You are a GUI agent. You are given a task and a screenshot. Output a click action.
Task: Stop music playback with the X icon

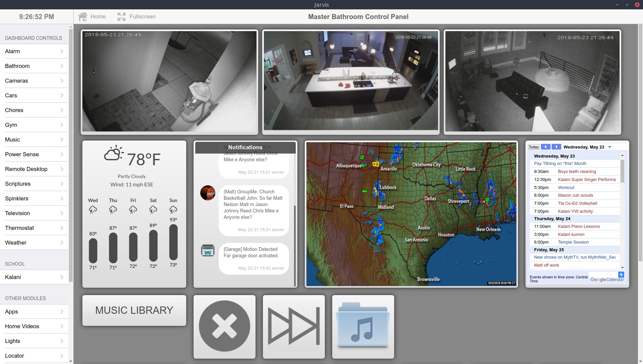pos(224,326)
